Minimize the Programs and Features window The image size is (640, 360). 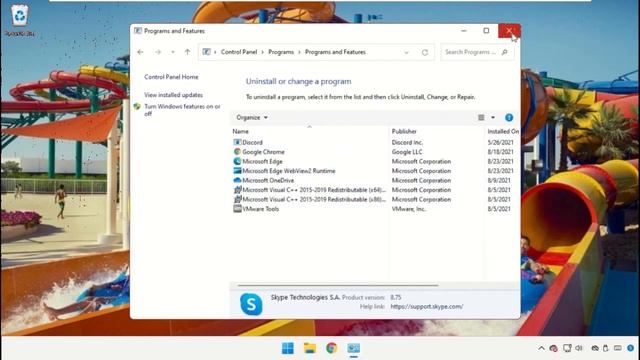pyautogui.click(x=464, y=31)
